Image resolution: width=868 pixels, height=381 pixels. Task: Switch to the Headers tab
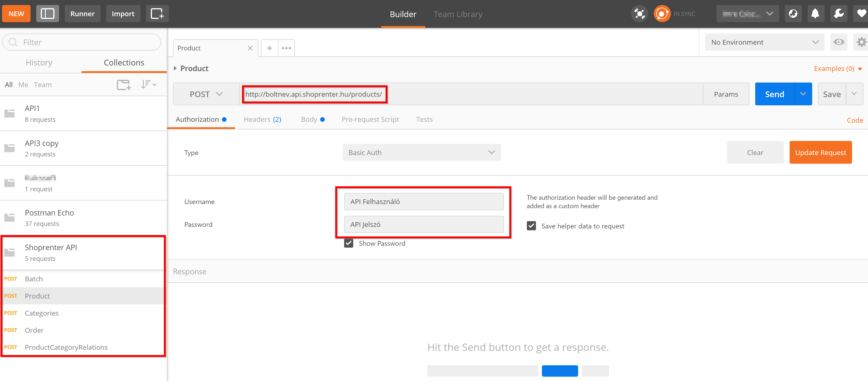(x=262, y=119)
